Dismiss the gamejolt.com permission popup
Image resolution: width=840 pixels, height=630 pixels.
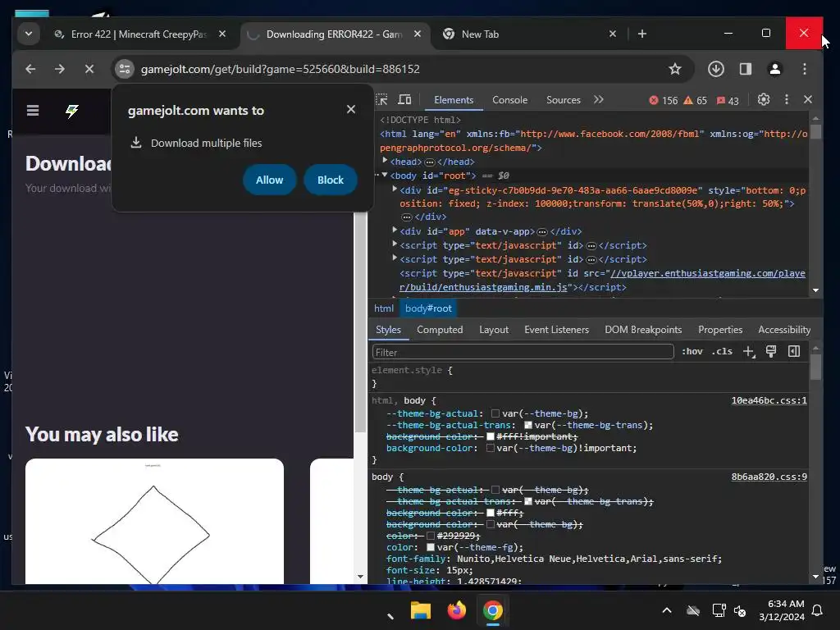351,109
